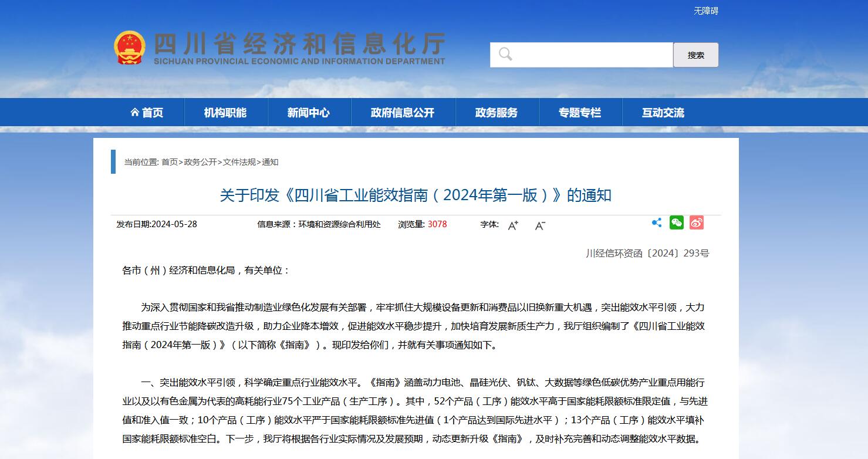Click the 信息来源：环境和资源综合利用处 text

[319, 224]
